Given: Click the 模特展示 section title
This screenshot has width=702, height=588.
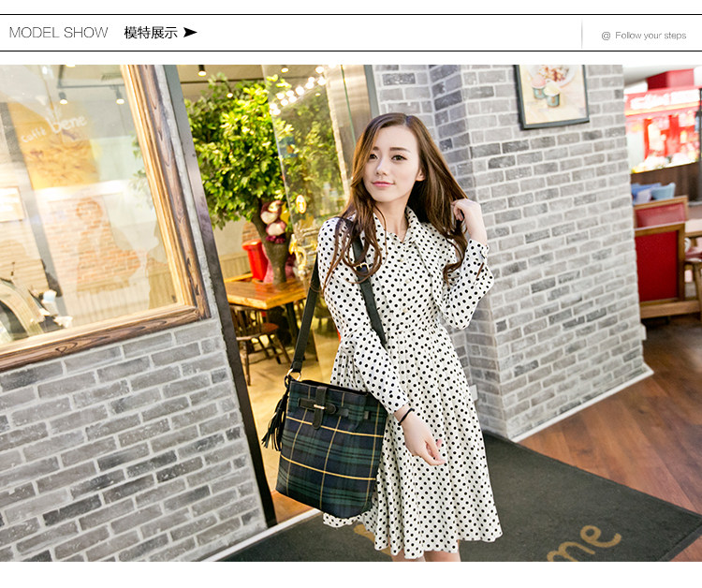Looking at the screenshot, I should pos(150,33).
